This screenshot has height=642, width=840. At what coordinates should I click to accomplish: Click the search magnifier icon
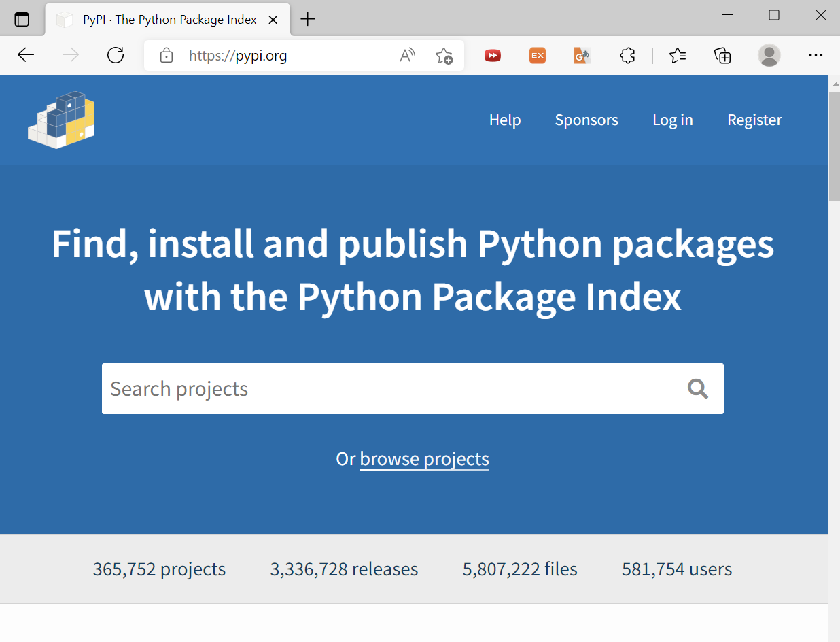(698, 389)
